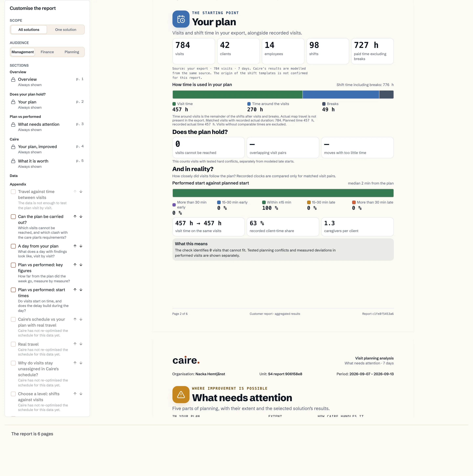Screen dimensions: 473x476
Task: Enable 'Can the plan be carried out?' section
Action: click(x=13, y=216)
